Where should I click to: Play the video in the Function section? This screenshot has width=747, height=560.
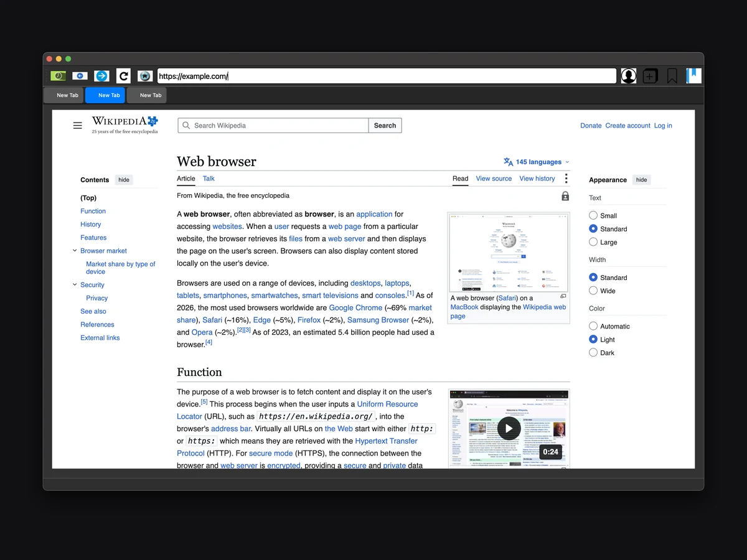pyautogui.click(x=509, y=428)
